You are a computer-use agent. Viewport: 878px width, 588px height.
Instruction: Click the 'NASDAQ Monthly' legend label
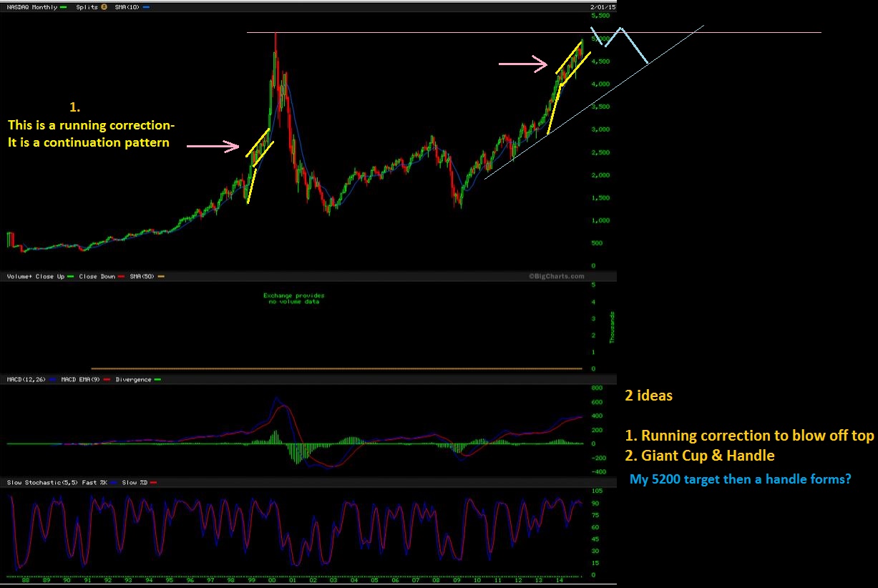point(31,7)
